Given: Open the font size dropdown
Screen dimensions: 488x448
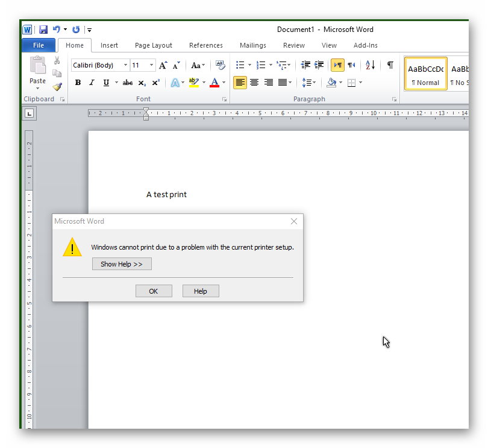Looking at the screenshot, I should [151, 65].
